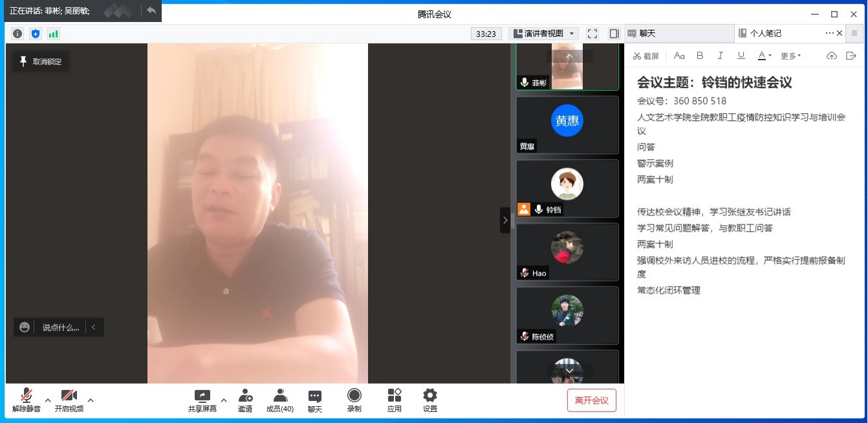Open the 邀请 invite icon

coord(245,396)
